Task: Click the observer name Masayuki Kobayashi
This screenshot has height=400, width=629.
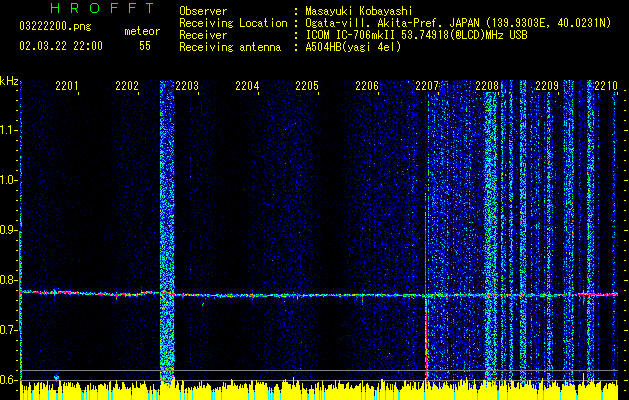Action: [359, 11]
